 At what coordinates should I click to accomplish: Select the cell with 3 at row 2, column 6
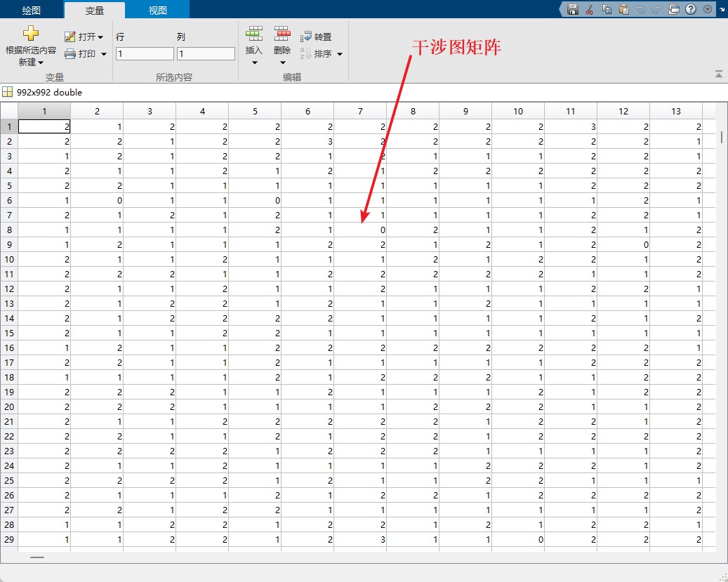point(307,142)
